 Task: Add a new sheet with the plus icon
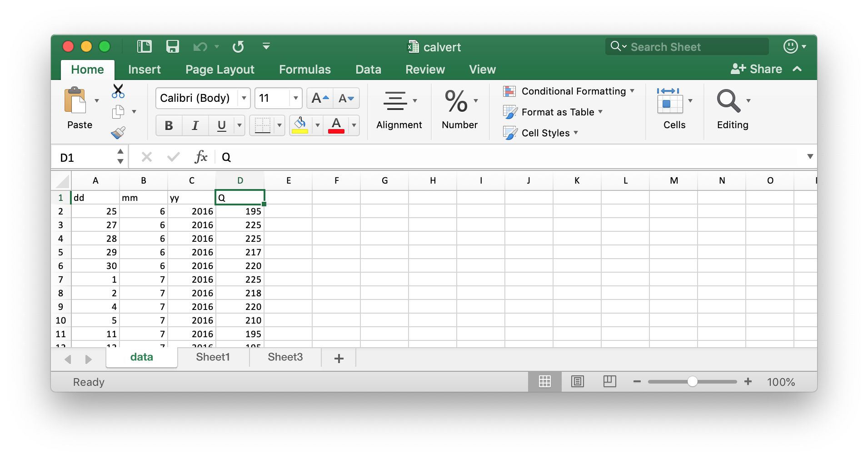(x=339, y=359)
